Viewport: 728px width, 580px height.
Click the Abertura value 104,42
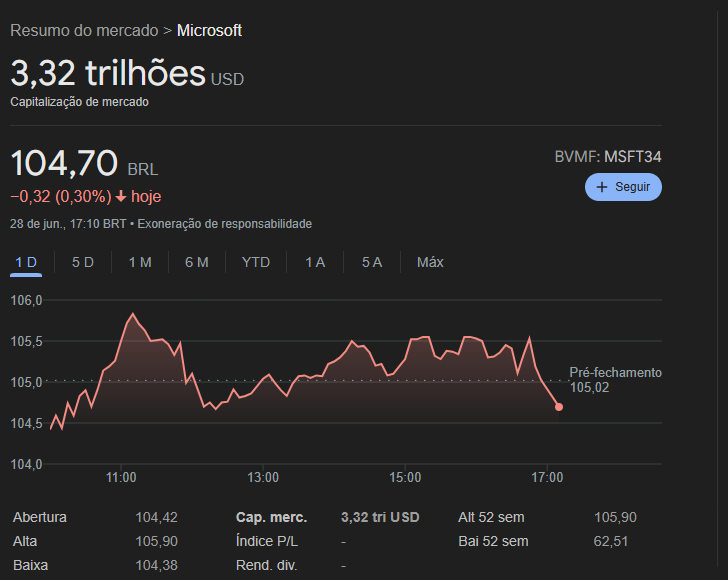point(156,517)
